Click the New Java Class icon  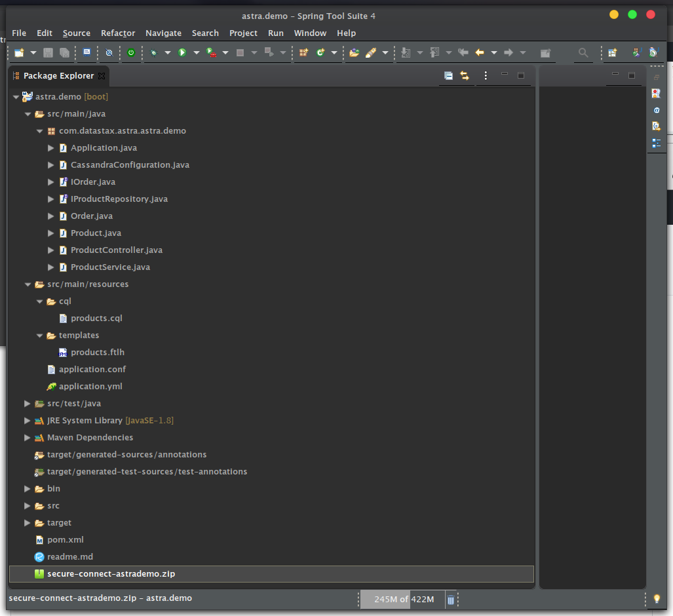pyautogui.click(x=320, y=52)
